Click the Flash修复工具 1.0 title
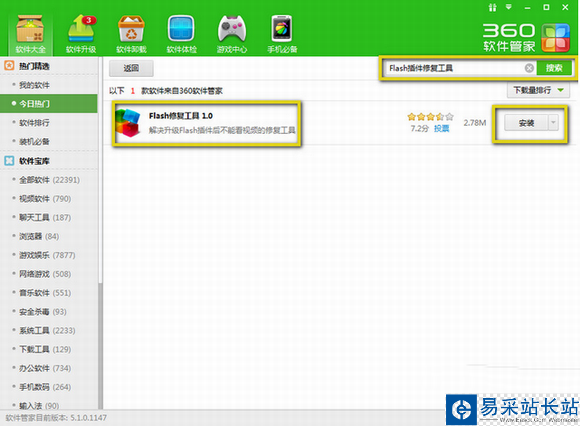This screenshot has width=580, height=426. point(181,116)
